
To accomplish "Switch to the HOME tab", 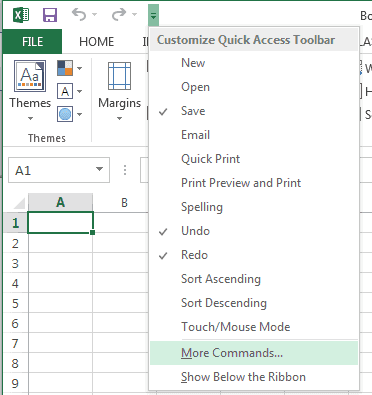I will (97, 42).
